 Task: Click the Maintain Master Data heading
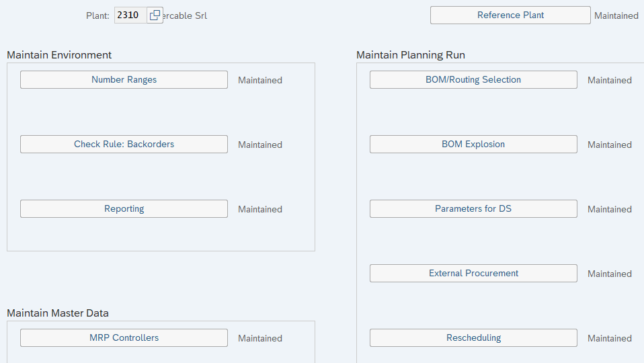coord(58,313)
